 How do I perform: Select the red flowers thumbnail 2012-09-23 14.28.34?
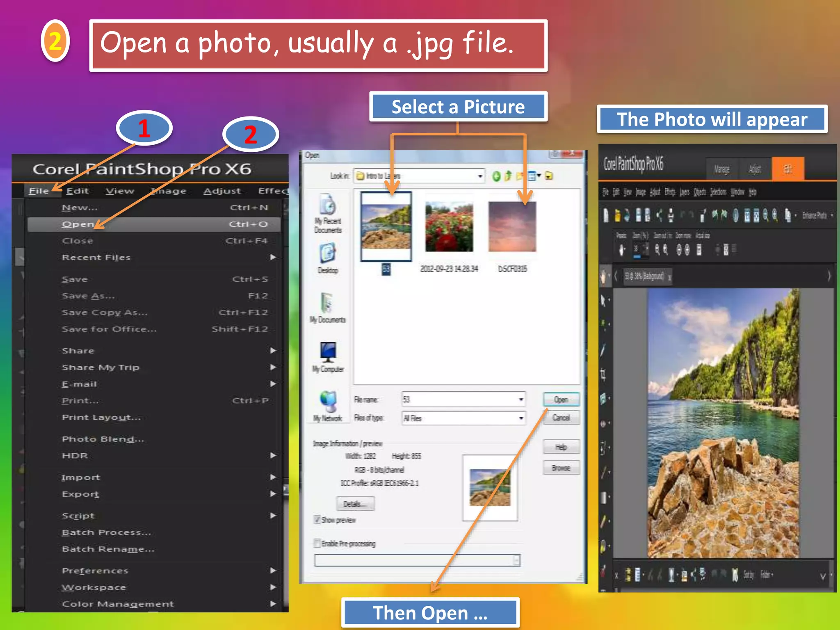(x=449, y=226)
